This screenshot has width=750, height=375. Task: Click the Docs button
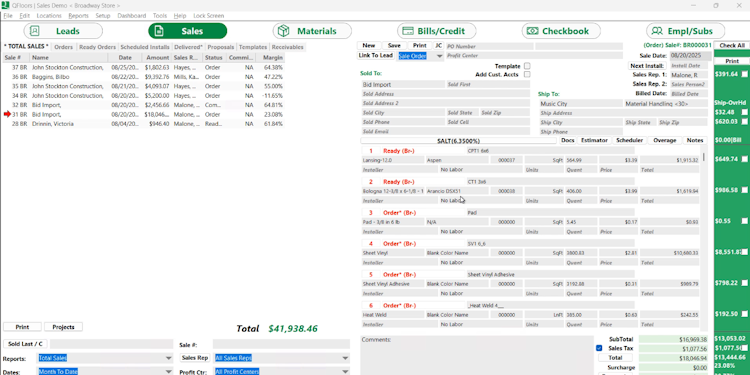[567, 140]
